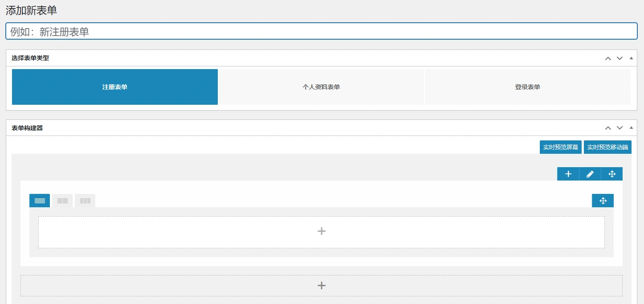The image size is (644, 304).
Task: Choose the single-column layout icon
Action: (40, 201)
